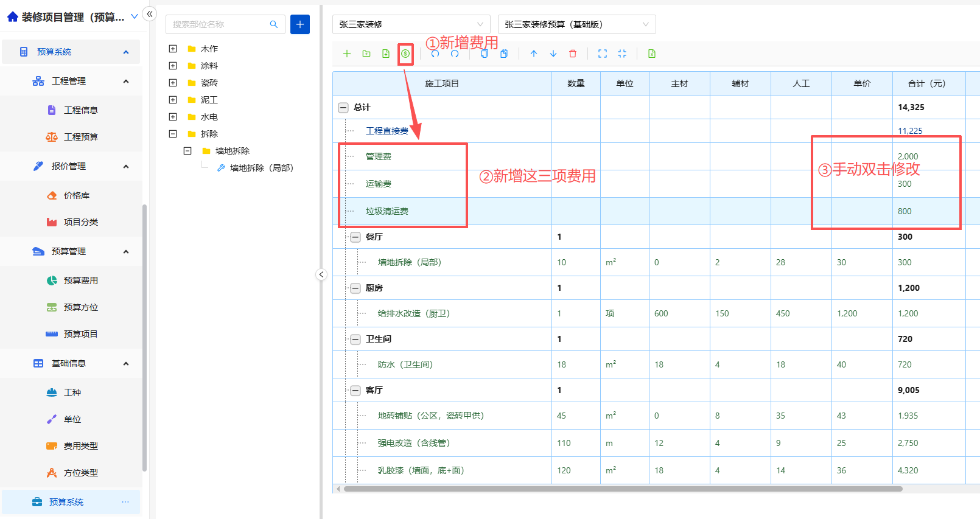Click the add file toolbar icon
Screen dimensions: 980x519
pos(386,54)
